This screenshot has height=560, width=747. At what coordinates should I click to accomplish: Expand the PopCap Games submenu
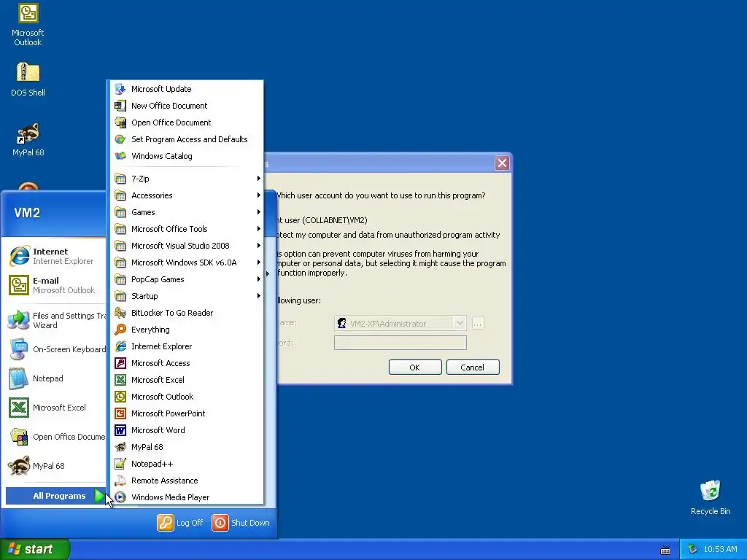pyautogui.click(x=187, y=279)
